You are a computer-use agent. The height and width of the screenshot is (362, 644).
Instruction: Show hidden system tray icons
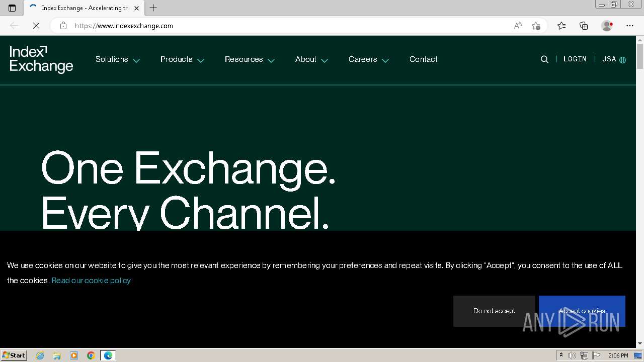(561, 355)
